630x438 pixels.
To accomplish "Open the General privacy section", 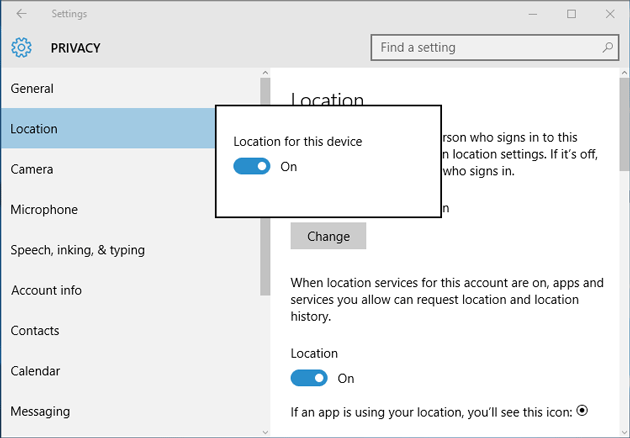I will click(32, 89).
